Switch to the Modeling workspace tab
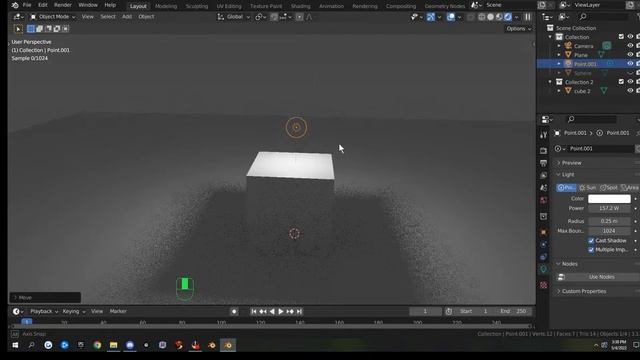Viewport: 640px width, 360px height. 166,6
